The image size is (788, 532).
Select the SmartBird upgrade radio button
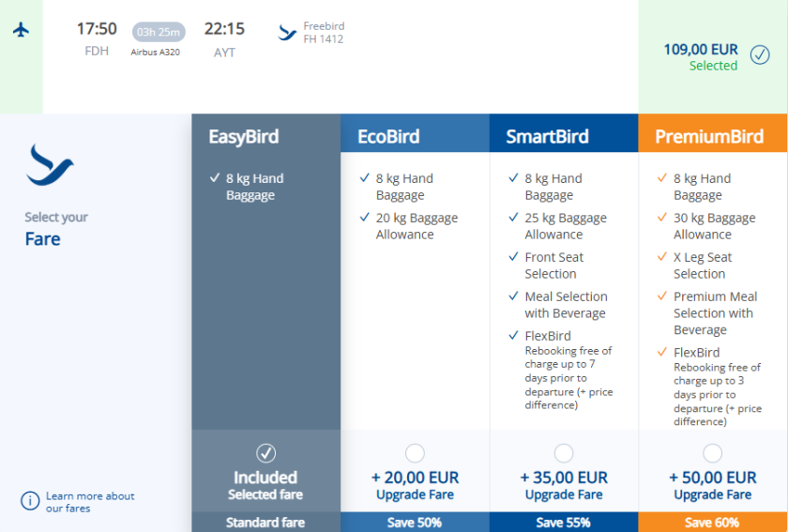click(564, 453)
